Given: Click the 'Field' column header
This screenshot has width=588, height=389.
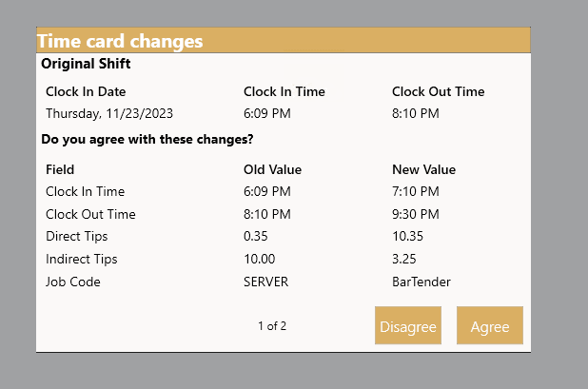Looking at the screenshot, I should click(60, 169).
